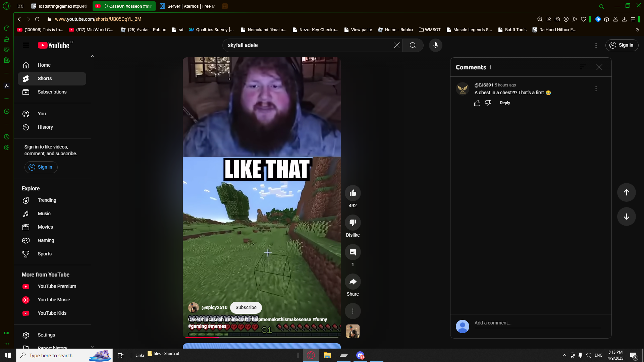Open Gaming in Explore
The width and height of the screenshot is (644, 362).
[52, 240]
